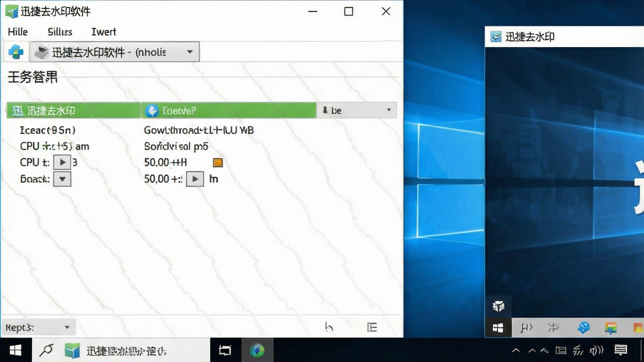Open the Sillus menu
The height and width of the screenshot is (362, 644).
pos(60,31)
